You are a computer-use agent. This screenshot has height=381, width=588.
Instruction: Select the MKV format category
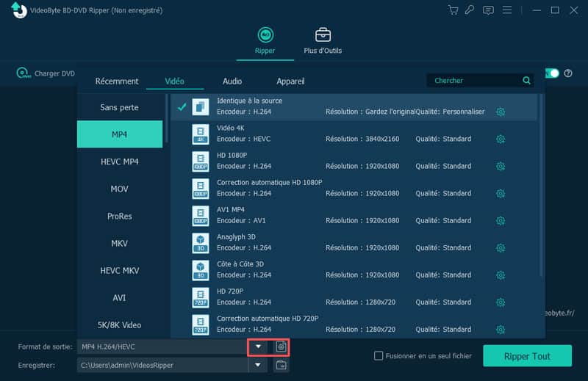tap(120, 243)
